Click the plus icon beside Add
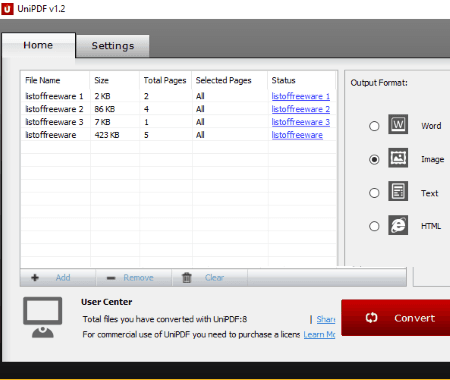The width and height of the screenshot is (450, 380). [x=35, y=278]
